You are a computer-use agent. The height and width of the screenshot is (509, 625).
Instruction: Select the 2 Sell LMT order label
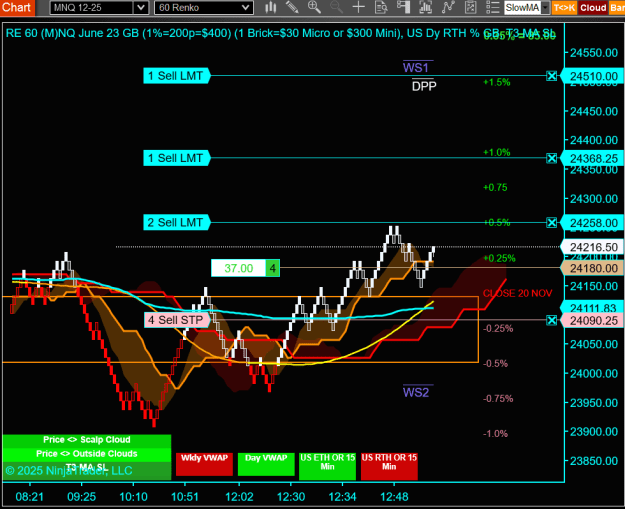coord(177,222)
